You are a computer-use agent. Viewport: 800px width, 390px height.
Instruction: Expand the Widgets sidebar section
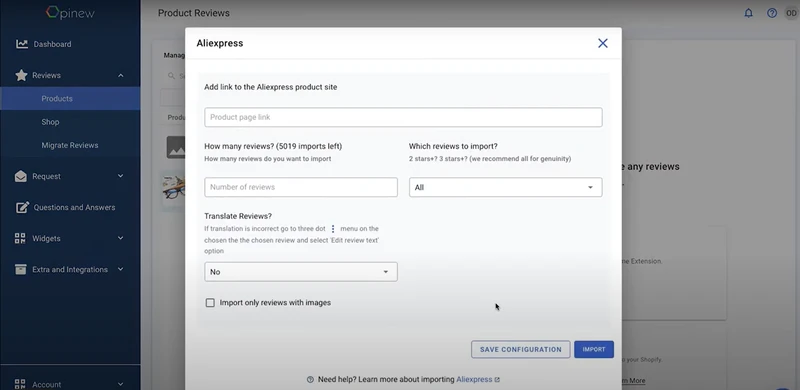(120, 238)
